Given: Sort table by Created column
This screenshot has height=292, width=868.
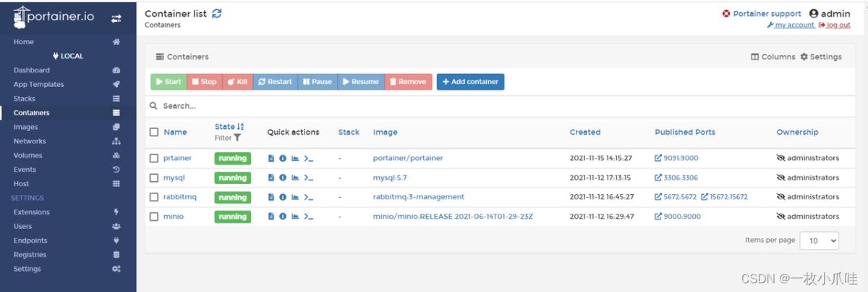Looking at the screenshot, I should point(585,132).
